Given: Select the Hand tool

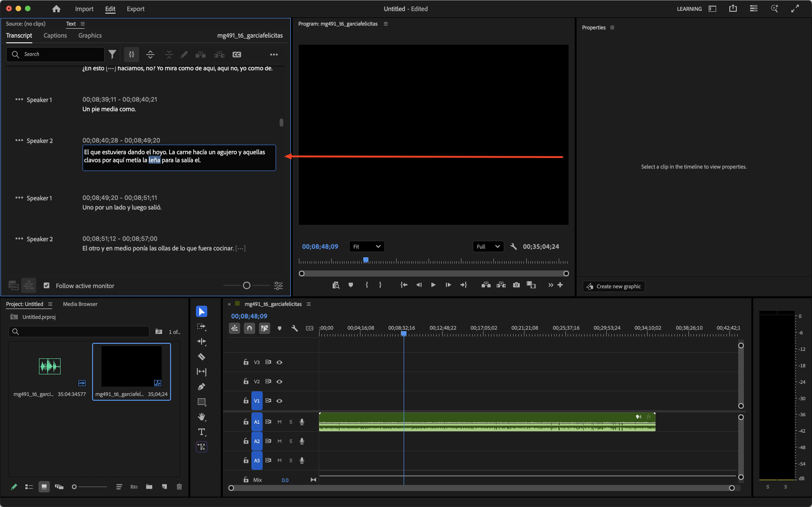Looking at the screenshot, I should 202,417.
